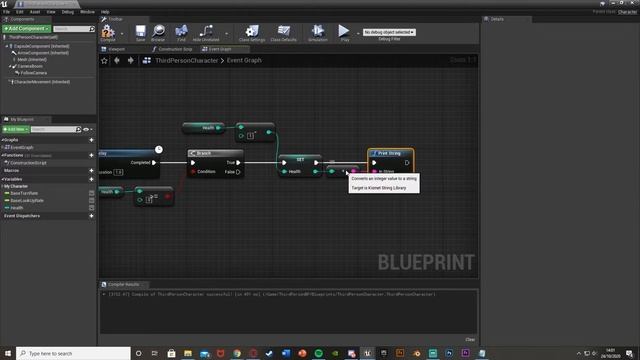Select the Print String node header
Viewport: 640px width, 360px height.
(x=391, y=153)
